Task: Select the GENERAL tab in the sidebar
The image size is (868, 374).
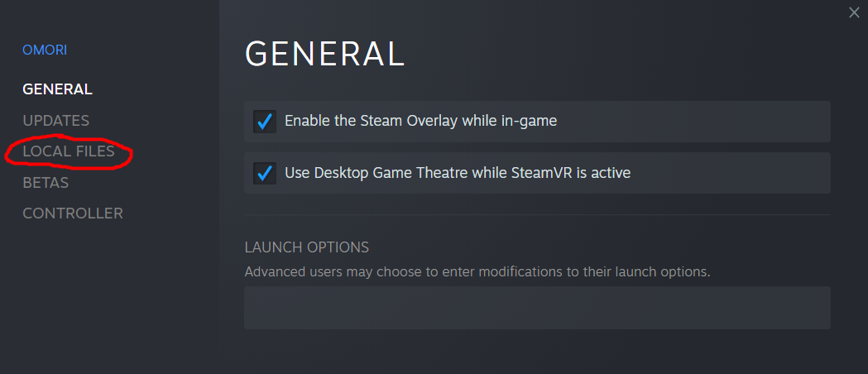Action: pyautogui.click(x=57, y=89)
